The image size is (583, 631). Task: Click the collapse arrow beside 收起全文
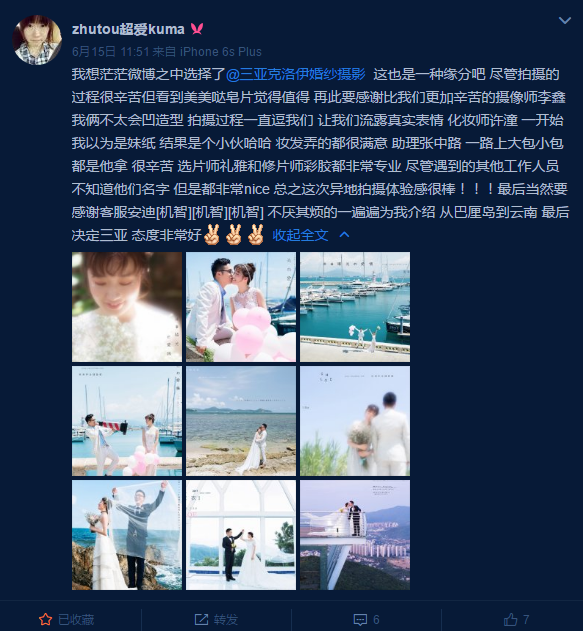coord(344,235)
